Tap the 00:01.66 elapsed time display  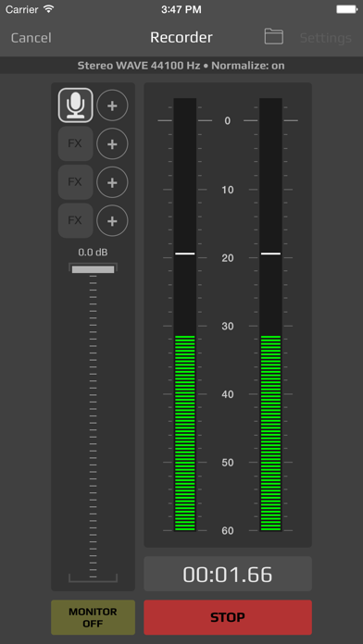click(228, 574)
